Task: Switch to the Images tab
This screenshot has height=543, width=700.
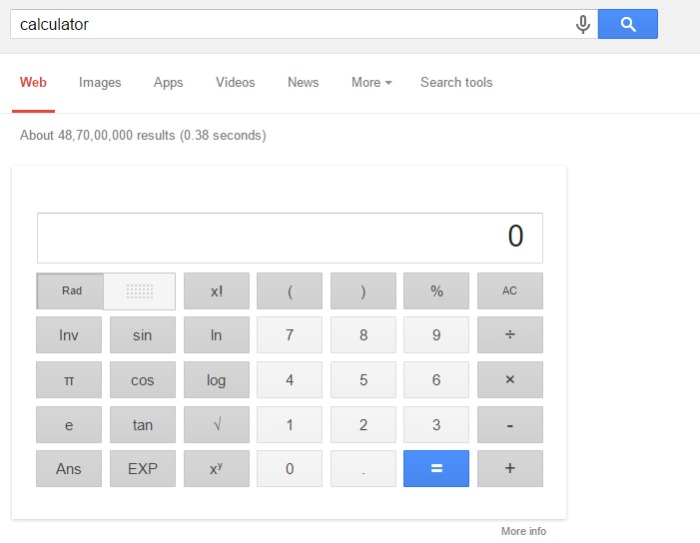Action: pos(100,83)
